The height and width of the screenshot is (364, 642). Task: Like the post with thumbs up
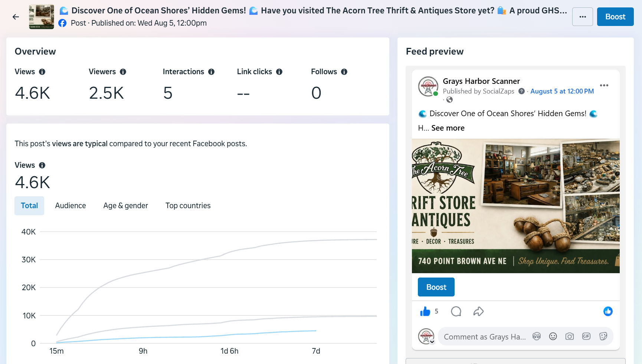[x=425, y=311]
